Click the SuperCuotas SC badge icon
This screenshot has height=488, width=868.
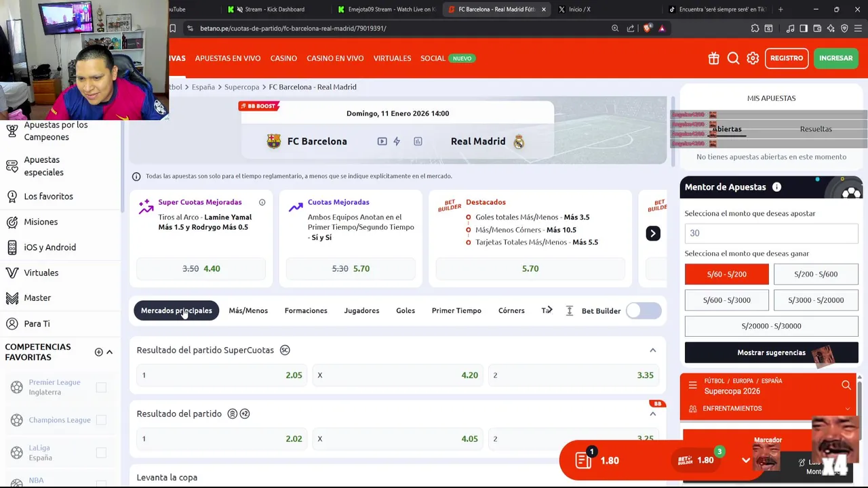point(285,350)
